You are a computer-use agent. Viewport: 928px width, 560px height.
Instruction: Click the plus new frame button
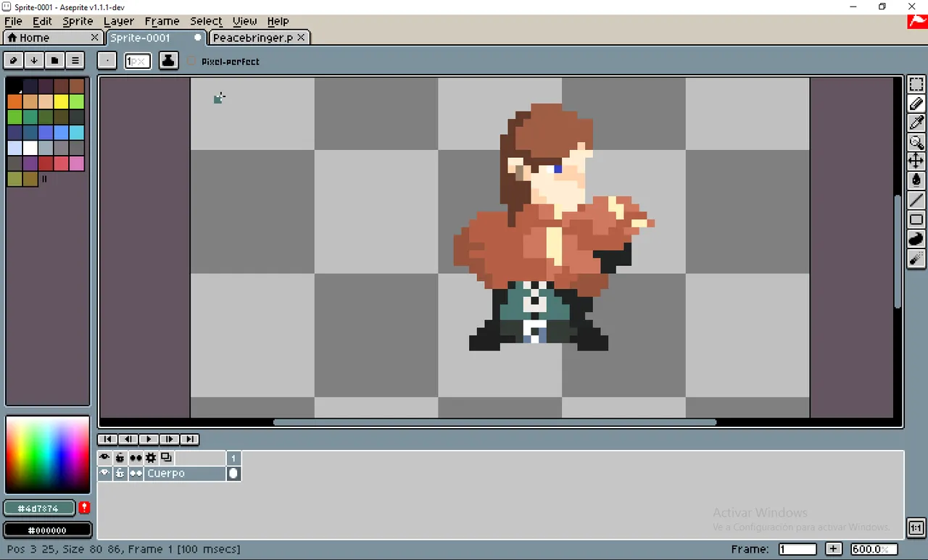click(834, 549)
